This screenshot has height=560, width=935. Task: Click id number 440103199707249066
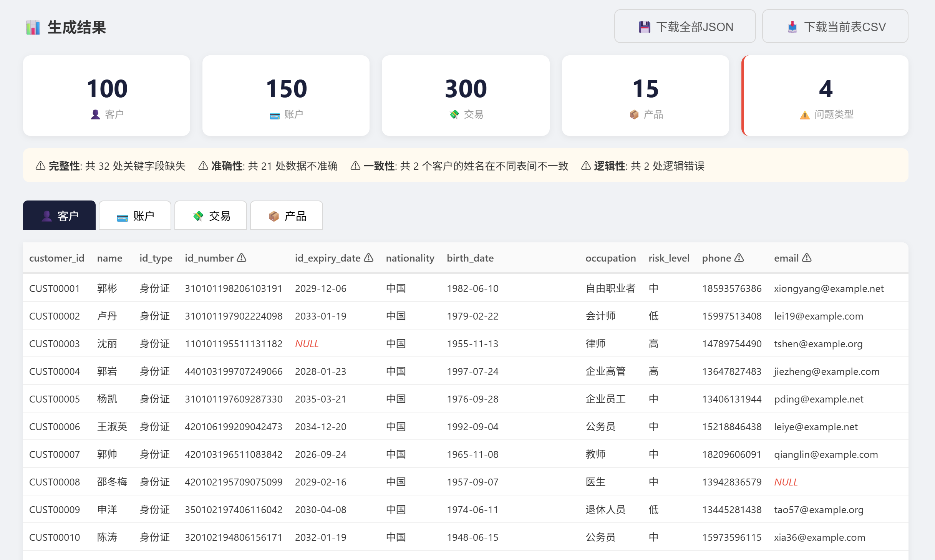tap(234, 371)
